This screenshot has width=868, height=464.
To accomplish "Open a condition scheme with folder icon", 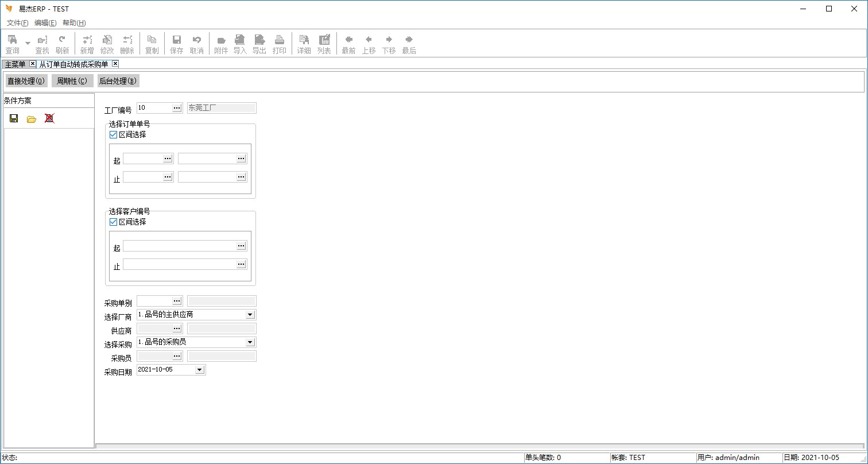I will point(32,119).
